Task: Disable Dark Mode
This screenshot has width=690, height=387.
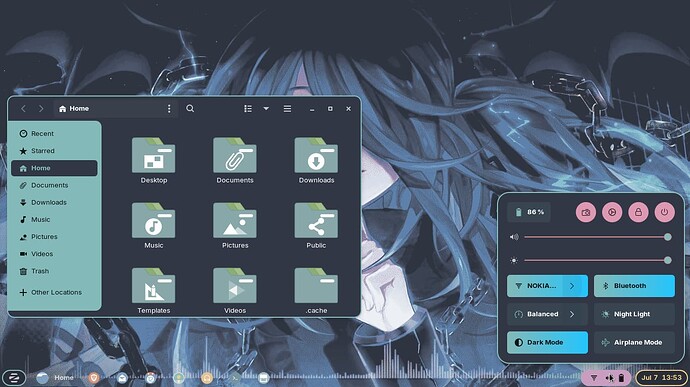Action: (547, 342)
